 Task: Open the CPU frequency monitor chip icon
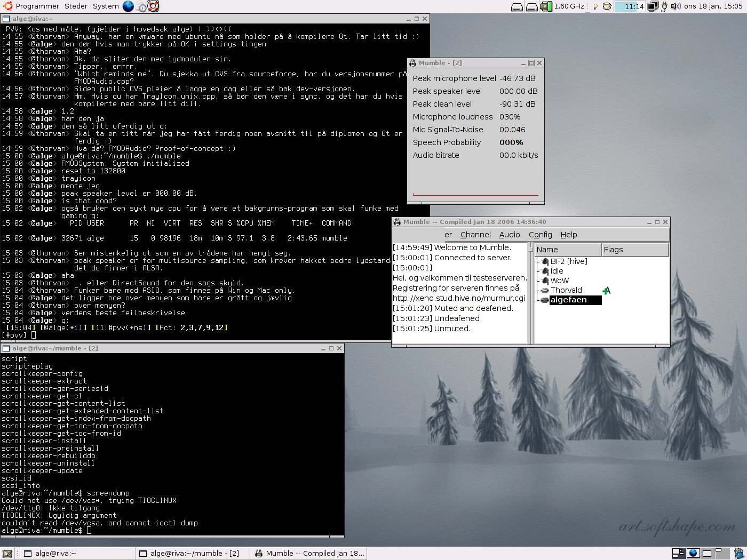546,6
